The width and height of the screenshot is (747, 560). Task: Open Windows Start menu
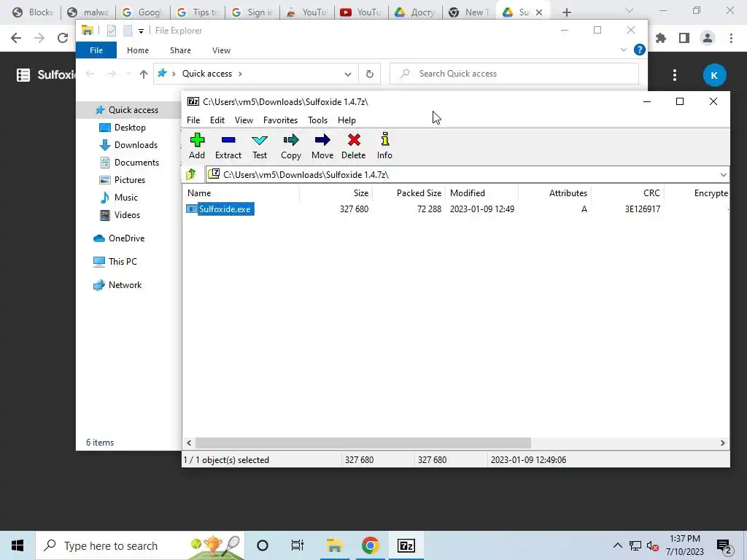point(18,545)
